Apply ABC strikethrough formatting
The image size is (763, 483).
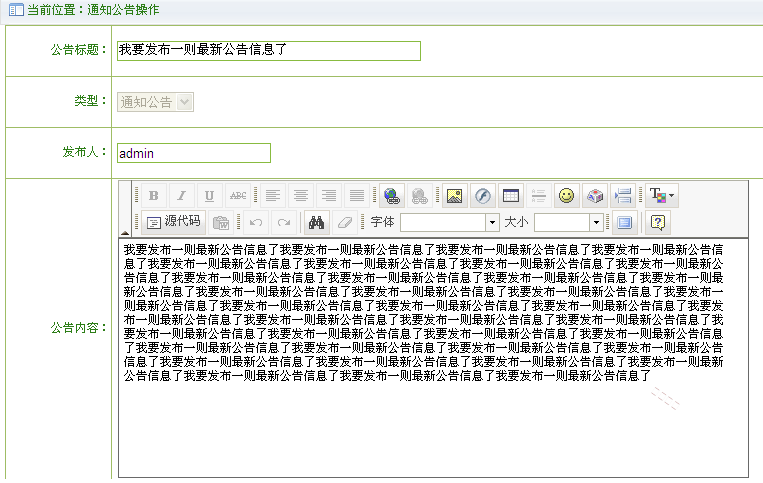point(237,196)
